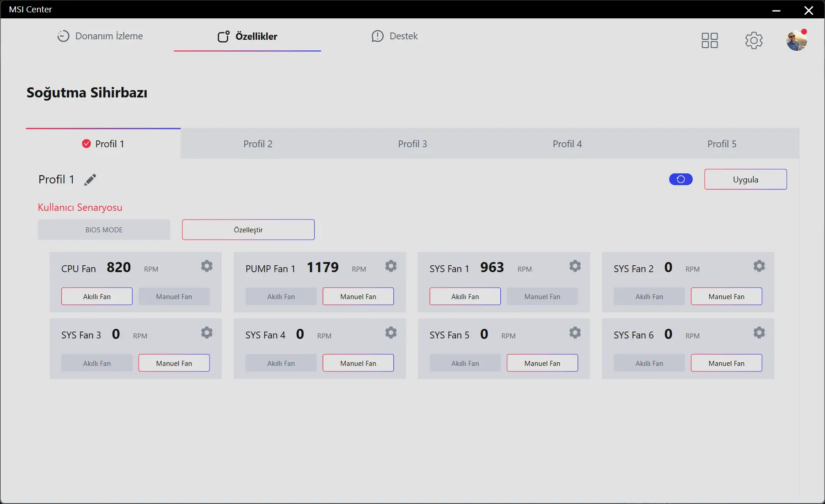Minimize the MSI Center window
Viewport: 825px width, 504px height.
coord(776,10)
